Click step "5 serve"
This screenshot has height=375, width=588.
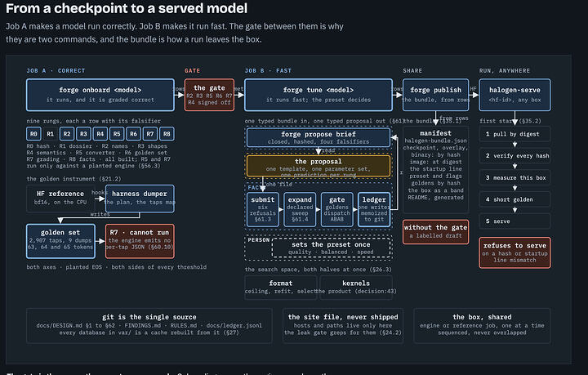514,221
